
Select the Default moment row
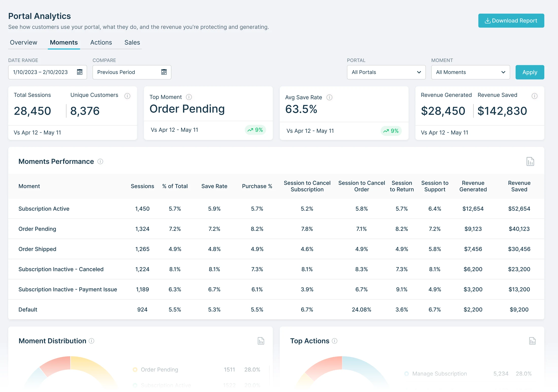[276, 309]
